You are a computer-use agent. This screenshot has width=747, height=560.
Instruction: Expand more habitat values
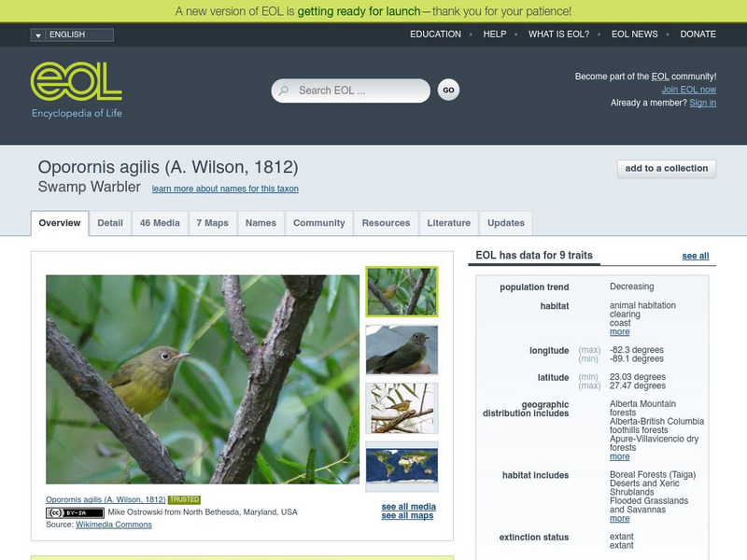619,332
